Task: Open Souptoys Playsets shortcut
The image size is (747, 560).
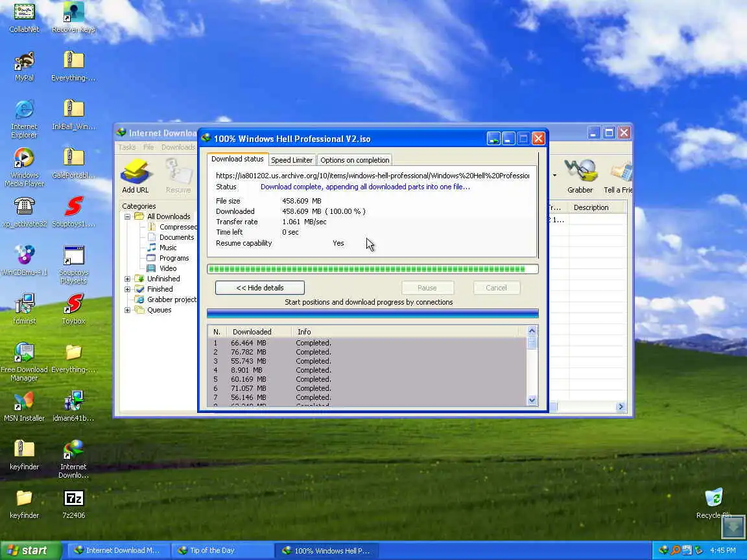Action: (73, 264)
